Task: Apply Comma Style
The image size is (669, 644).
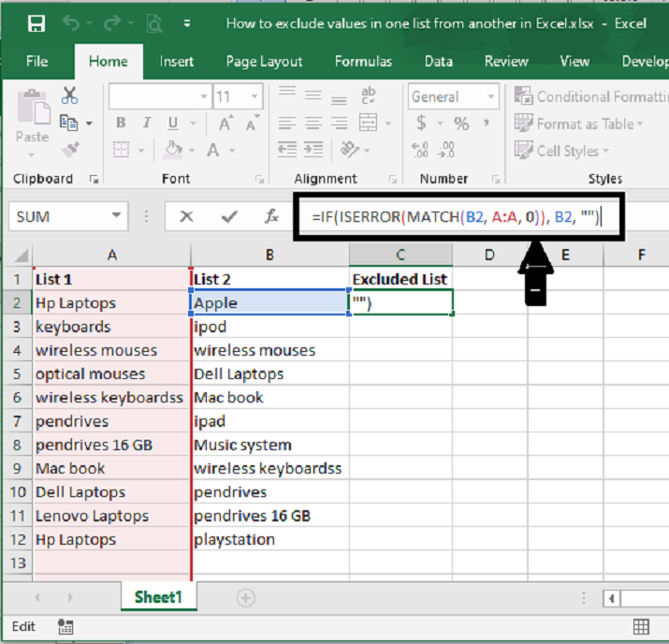Action: tap(487, 124)
